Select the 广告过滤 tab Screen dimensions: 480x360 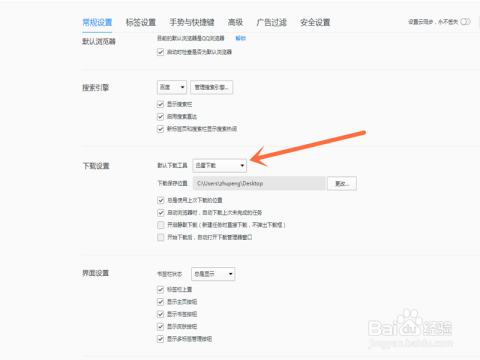pos(271,22)
